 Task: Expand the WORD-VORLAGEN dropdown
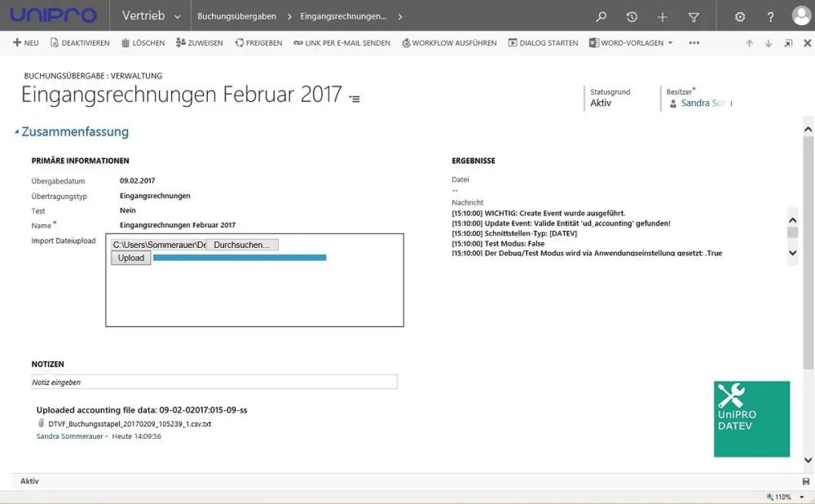[x=670, y=42]
